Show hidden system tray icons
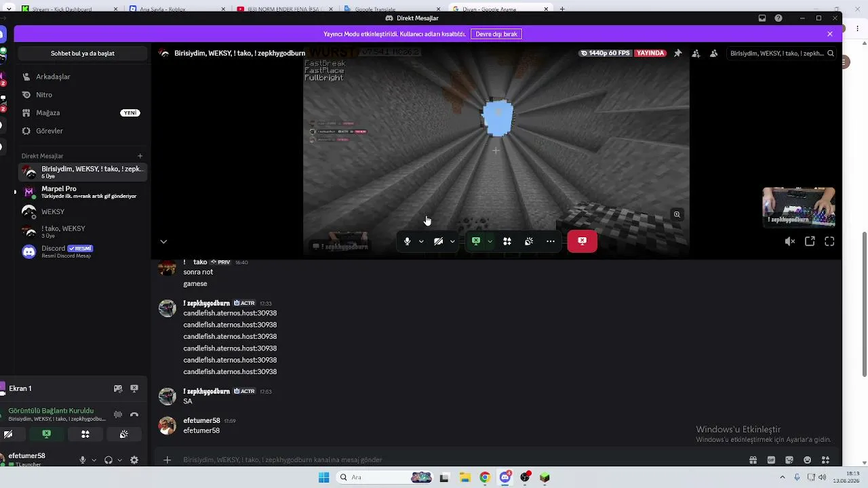This screenshot has height=488, width=868. pos(783,477)
